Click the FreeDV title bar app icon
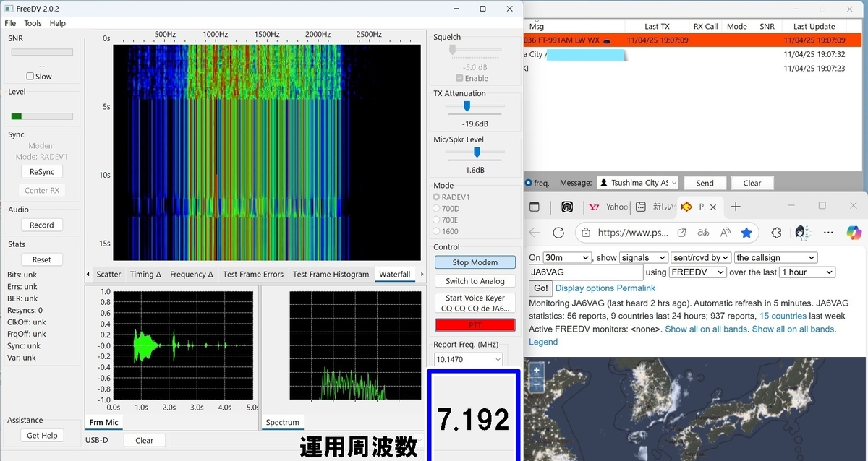Screen dimensions: 868x461 point(9,9)
